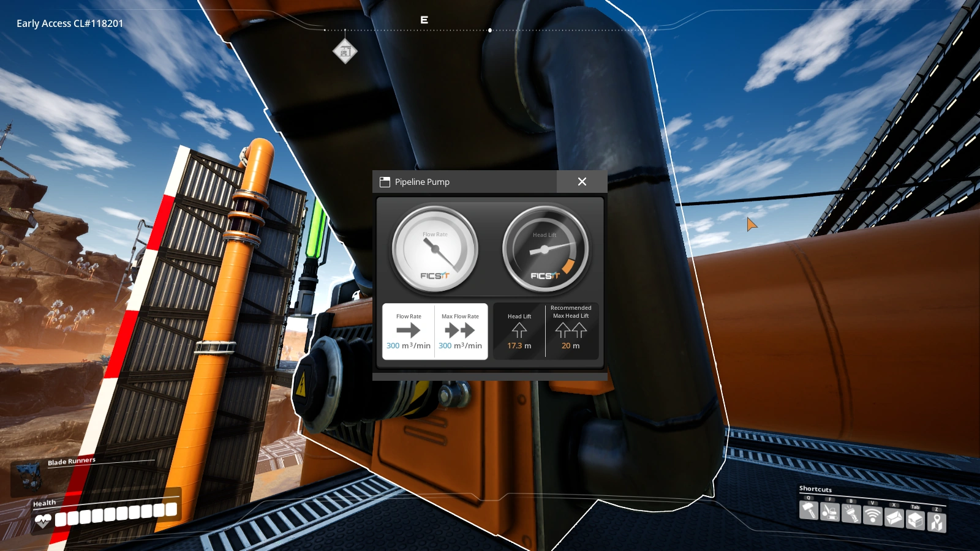Toggle the flashlight shortcut icon
Viewport: 980px width, 551px height.
(x=851, y=513)
